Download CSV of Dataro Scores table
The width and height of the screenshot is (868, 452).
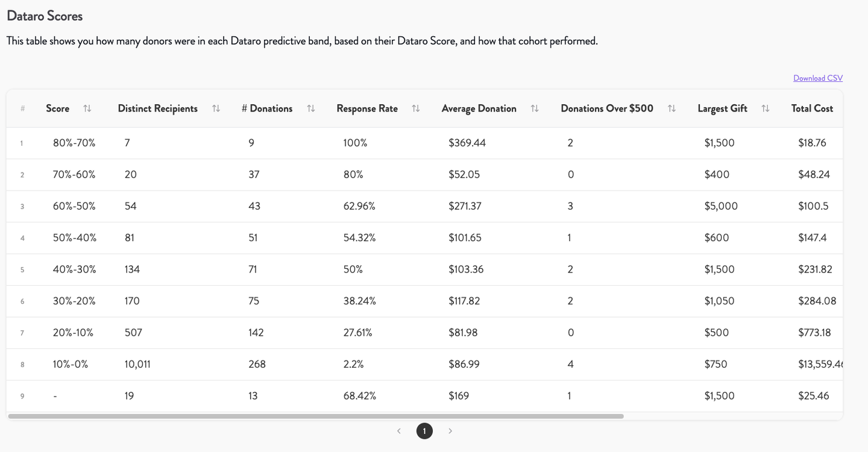click(818, 78)
